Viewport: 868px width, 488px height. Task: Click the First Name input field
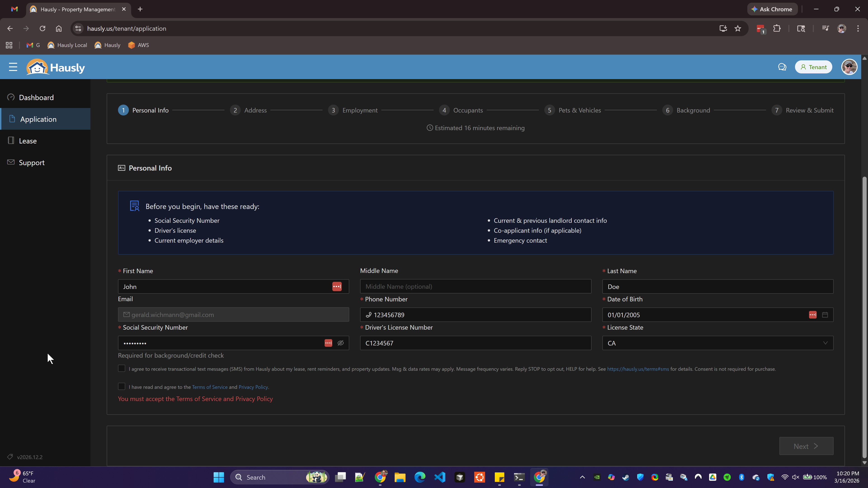[x=233, y=286]
